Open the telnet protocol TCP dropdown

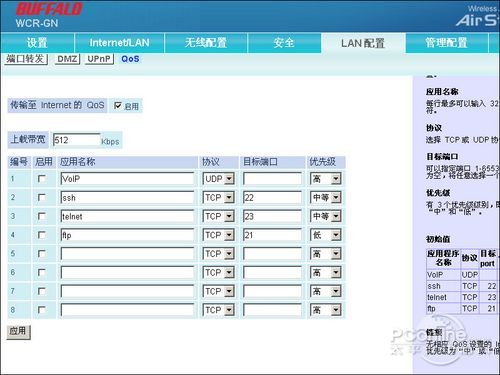(219, 216)
